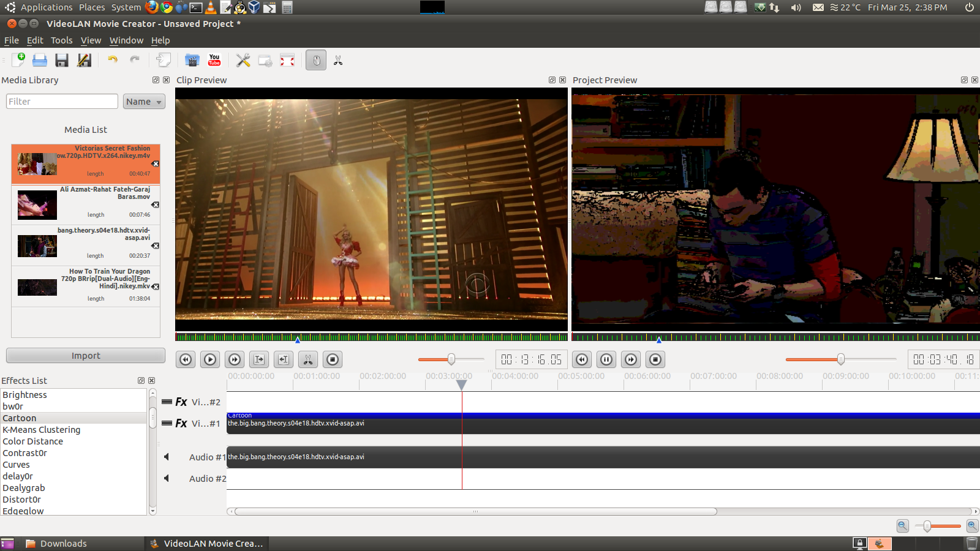Image resolution: width=980 pixels, height=551 pixels.
Task: Select the scissors cut tool in toolbar
Action: (338, 61)
